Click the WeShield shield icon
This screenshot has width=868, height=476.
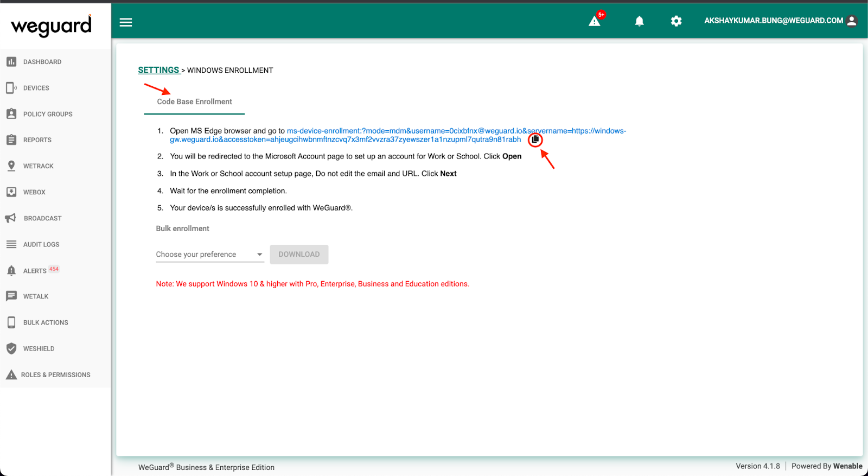pos(11,348)
